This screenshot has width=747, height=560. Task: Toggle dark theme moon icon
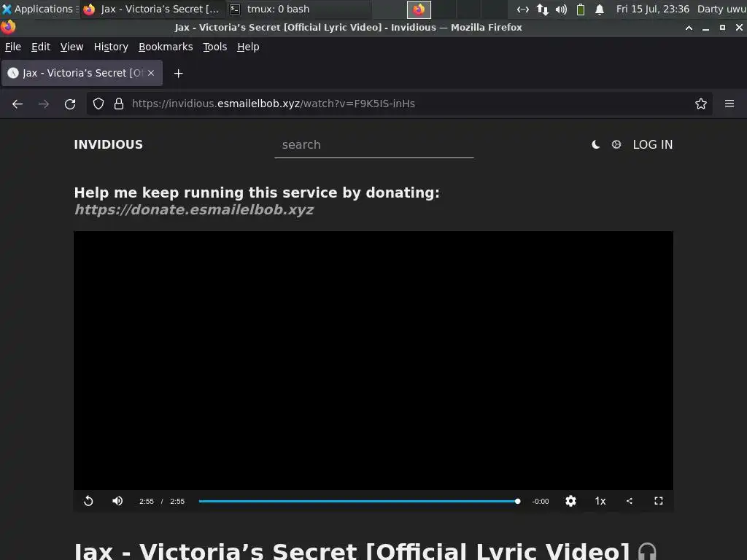595,145
